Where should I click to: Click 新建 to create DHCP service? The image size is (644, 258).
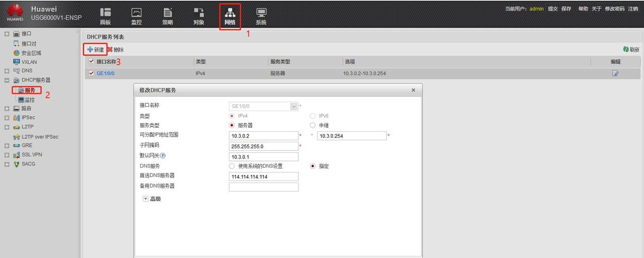click(95, 49)
